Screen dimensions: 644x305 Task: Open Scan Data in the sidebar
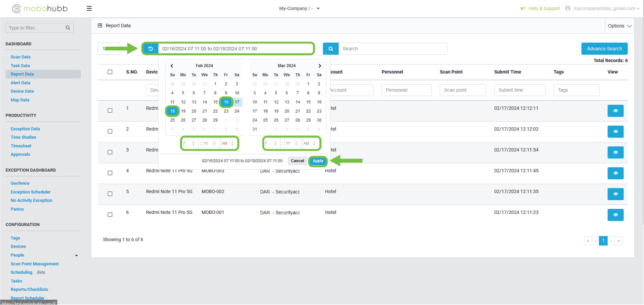(21, 57)
